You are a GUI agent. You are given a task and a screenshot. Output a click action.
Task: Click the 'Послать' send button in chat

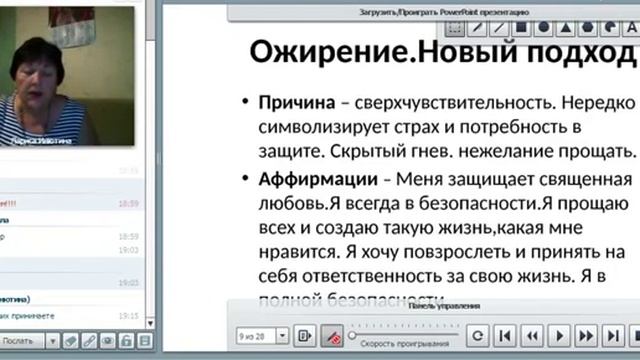(21, 340)
